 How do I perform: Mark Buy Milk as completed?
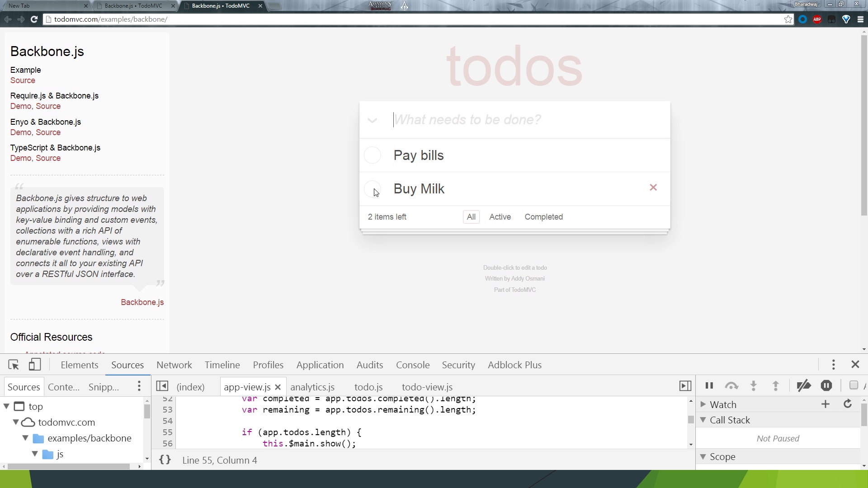pos(373,189)
